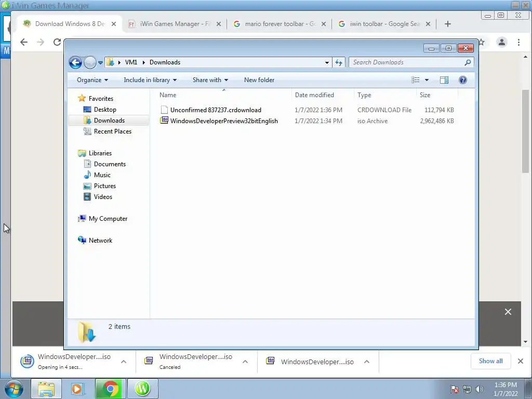
Task: Switch to iWin Games Manager Chrome tab
Action: point(175,24)
